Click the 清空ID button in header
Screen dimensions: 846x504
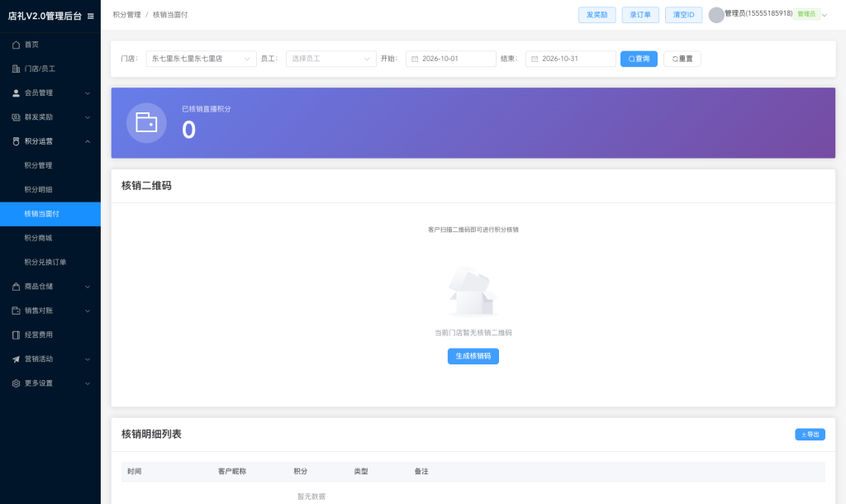coord(683,15)
